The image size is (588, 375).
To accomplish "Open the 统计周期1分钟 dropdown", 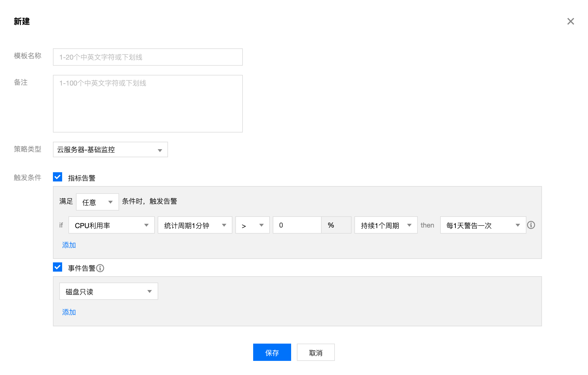I will click(x=195, y=225).
